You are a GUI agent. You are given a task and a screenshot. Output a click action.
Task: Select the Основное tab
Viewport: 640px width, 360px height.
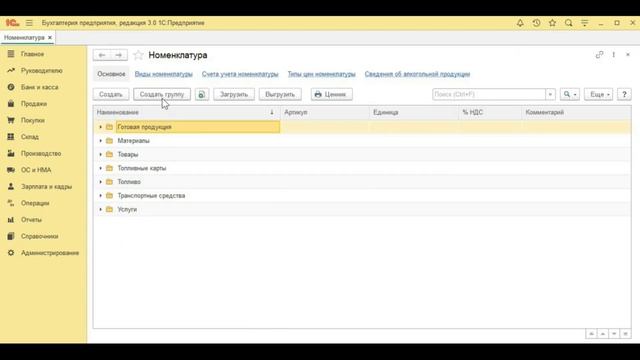111,74
